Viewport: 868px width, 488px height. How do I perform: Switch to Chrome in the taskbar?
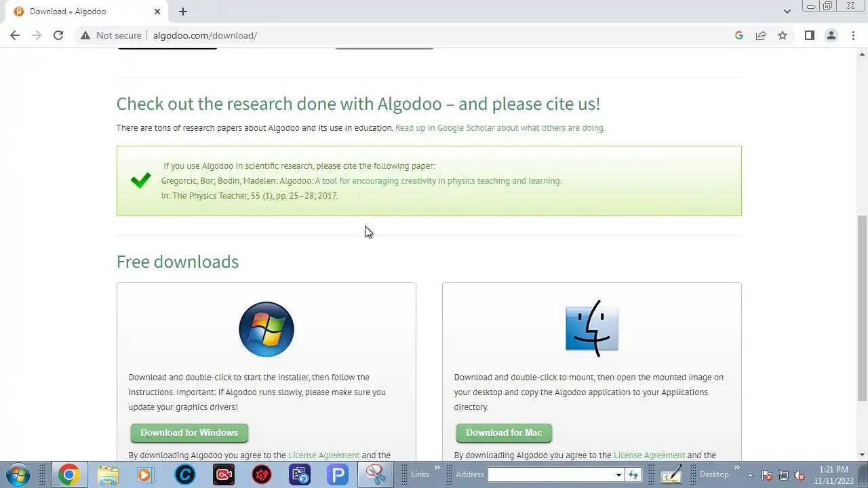[x=68, y=474]
